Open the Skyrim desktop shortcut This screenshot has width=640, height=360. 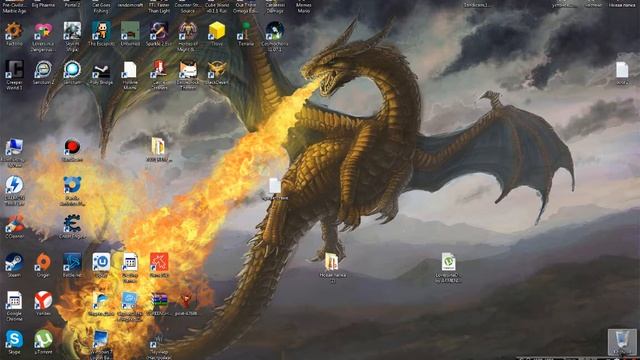(x=72, y=32)
